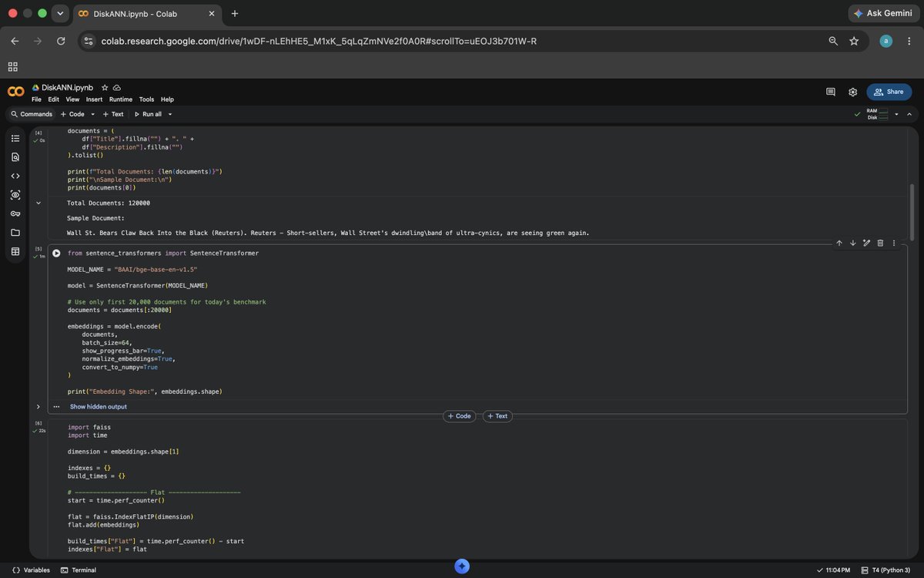This screenshot has height=578, width=924.
Task: Star the DiskANN.ipynb notebook
Action: click(105, 88)
